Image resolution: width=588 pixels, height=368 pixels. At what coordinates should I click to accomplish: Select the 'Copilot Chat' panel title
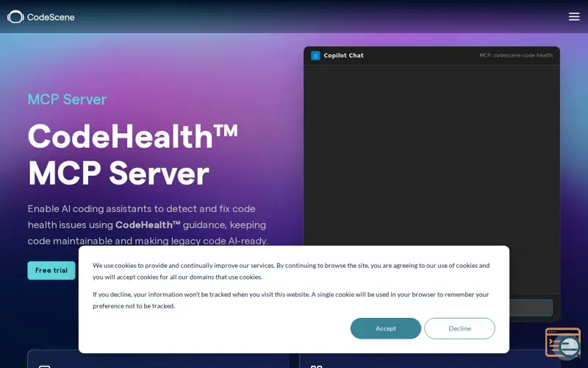(343, 56)
